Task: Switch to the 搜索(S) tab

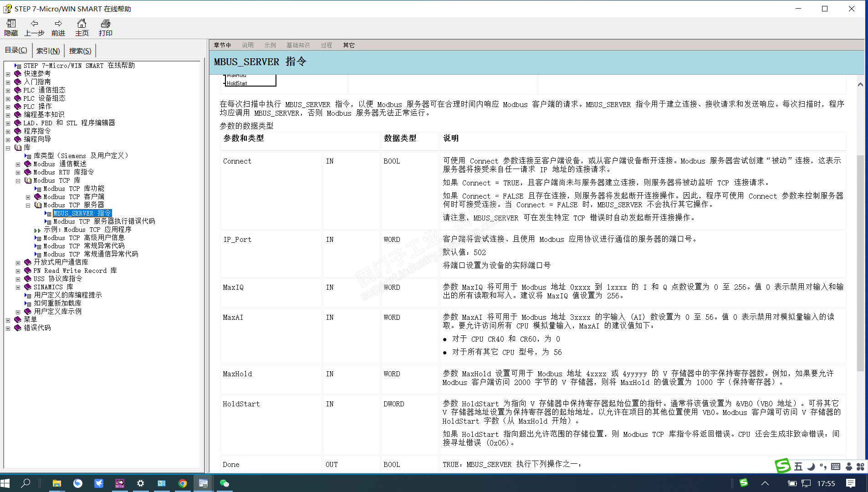Action: pos(80,51)
